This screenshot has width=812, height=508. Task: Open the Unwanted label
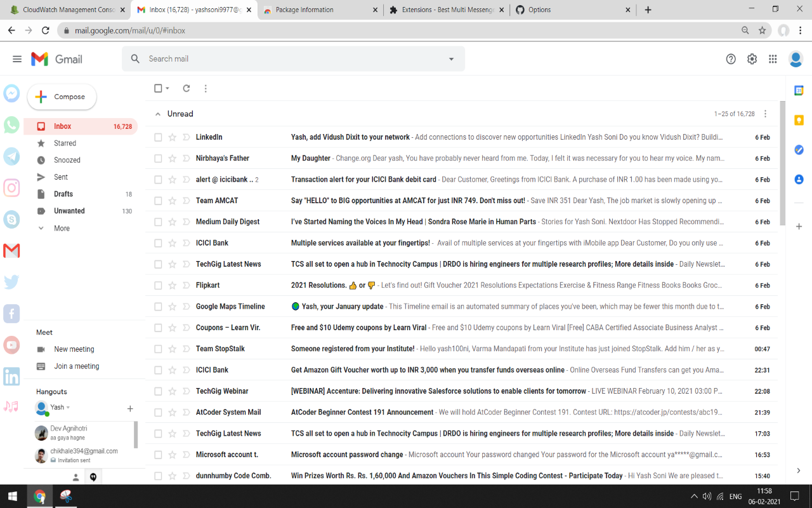[x=81, y=211]
